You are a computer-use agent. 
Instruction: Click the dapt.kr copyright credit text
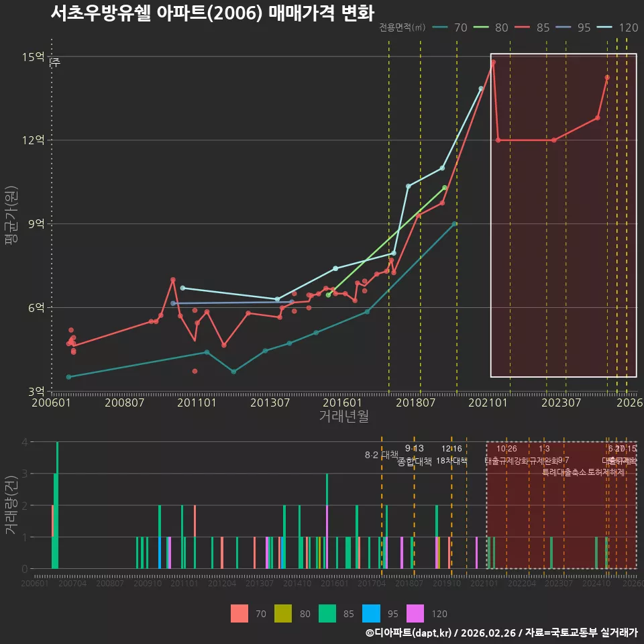[502, 633]
